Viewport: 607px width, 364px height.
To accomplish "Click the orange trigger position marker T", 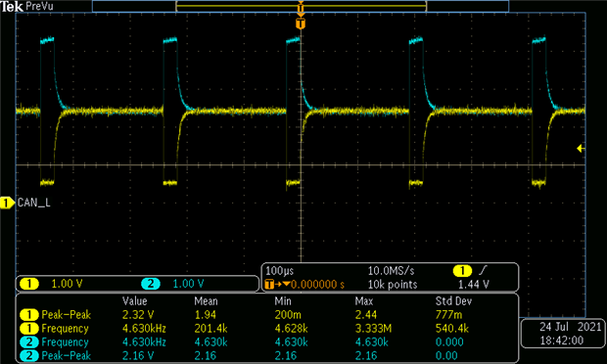I will tap(301, 23).
